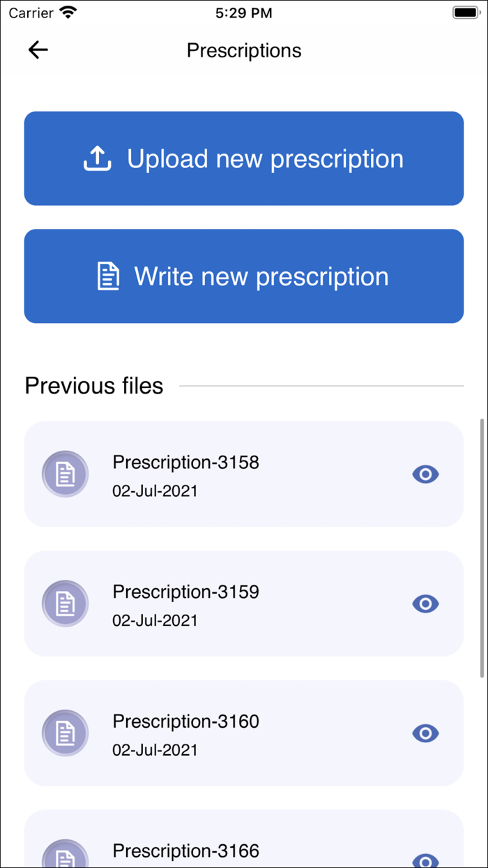Tap the back arrow to exit Prescriptions
Image resolution: width=488 pixels, height=868 pixels.
(x=38, y=50)
